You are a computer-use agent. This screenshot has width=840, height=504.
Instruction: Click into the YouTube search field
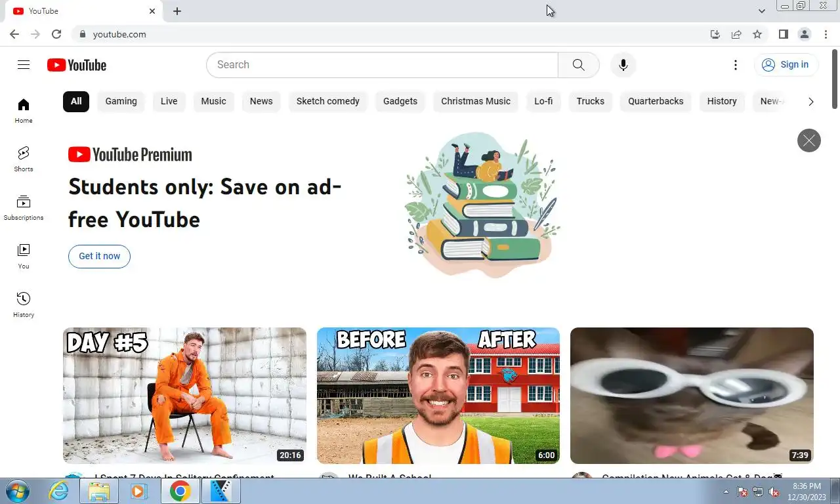(x=382, y=65)
